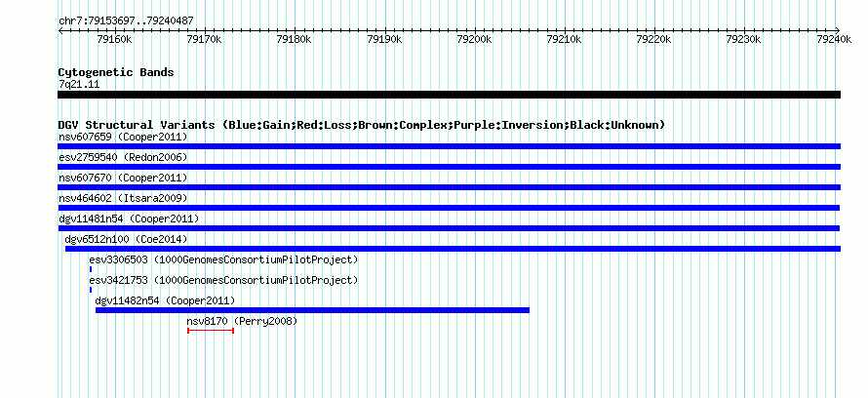
Task: Click the blue gain bar under nsv464602
Action: [x=449, y=208]
